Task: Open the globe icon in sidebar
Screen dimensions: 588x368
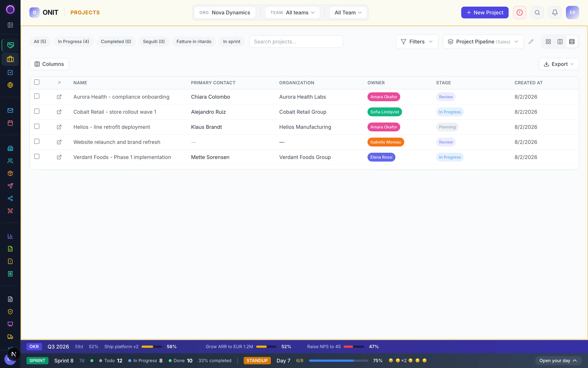Action: [x=10, y=85]
